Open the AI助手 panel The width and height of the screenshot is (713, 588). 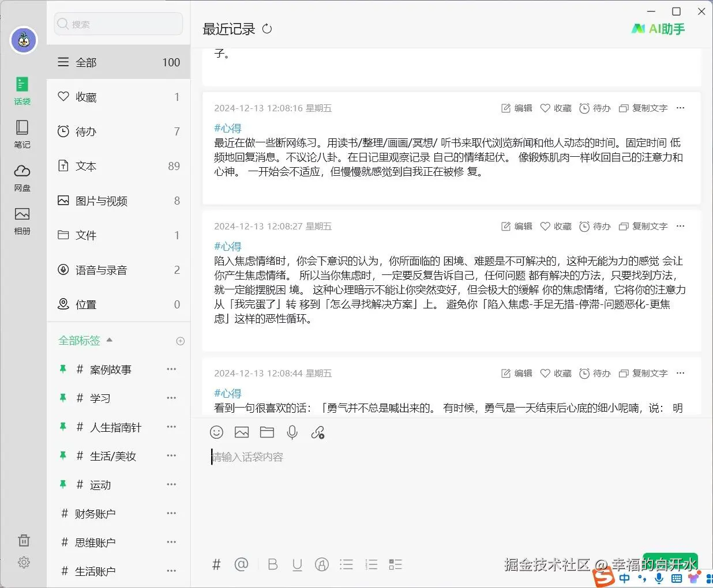click(x=658, y=29)
